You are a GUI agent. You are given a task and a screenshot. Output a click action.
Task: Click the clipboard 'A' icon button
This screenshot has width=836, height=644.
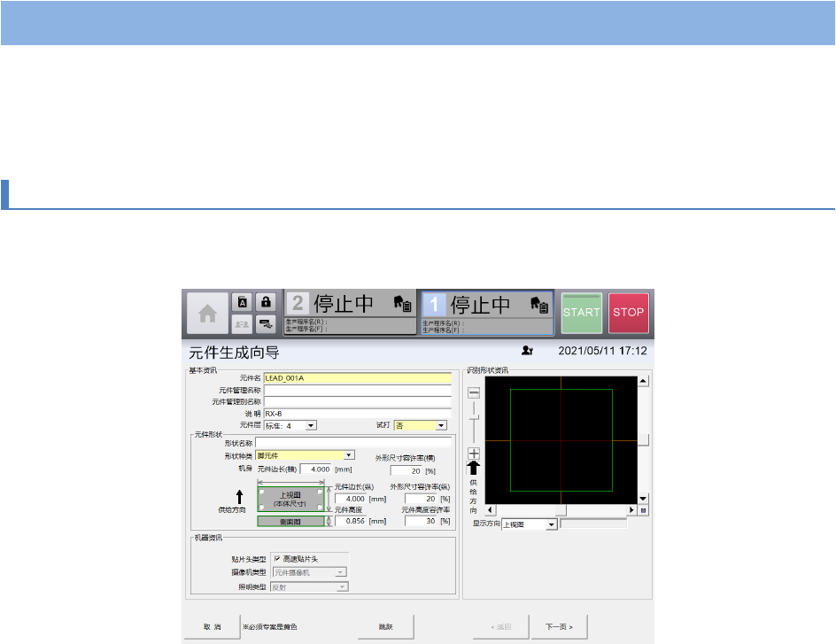coord(242,302)
